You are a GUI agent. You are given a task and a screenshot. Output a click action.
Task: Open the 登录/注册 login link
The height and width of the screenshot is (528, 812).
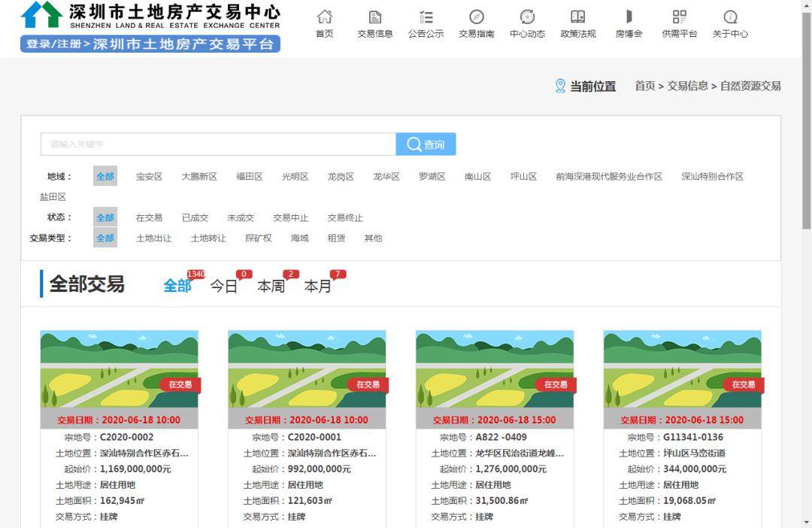[x=48, y=44]
